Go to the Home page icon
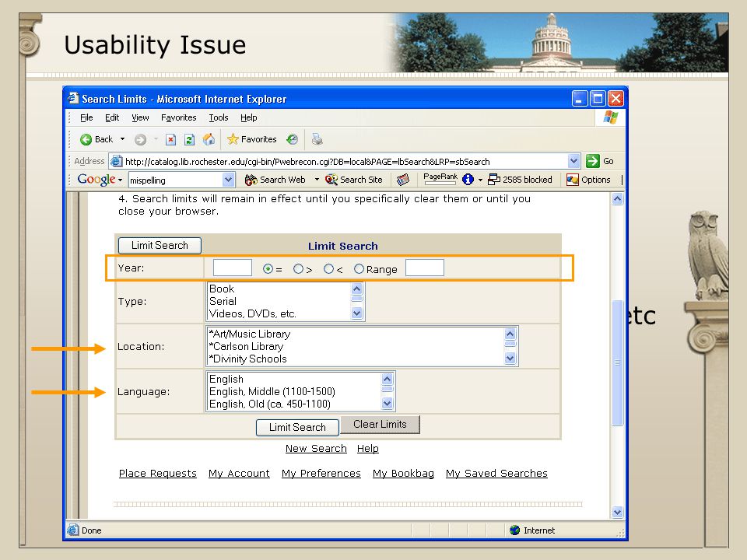The height and width of the screenshot is (560, 747). click(209, 139)
